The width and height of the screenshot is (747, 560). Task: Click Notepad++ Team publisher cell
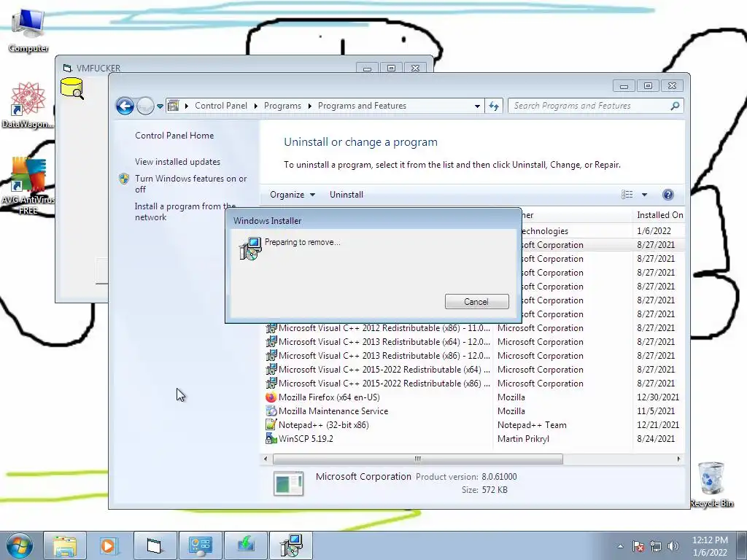532,425
